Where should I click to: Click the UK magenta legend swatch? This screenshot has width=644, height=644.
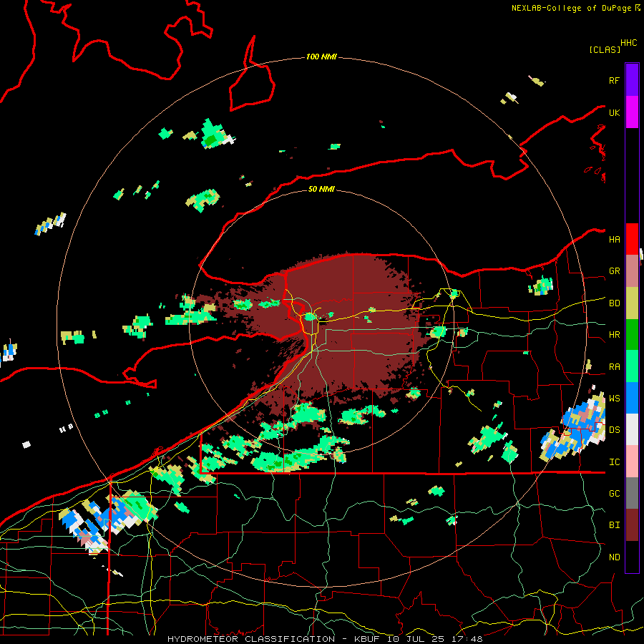(632, 112)
